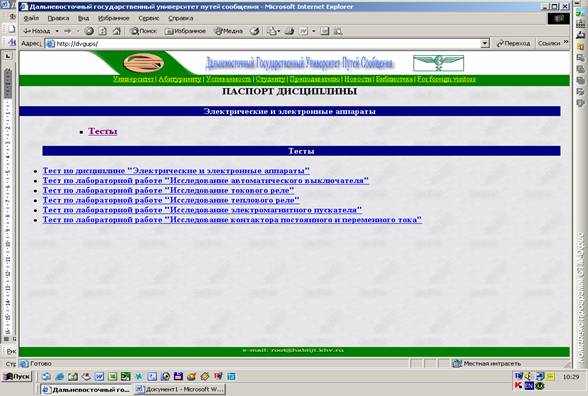Click the e-mail address in footer
This screenshot has height=396, width=588.
(293, 350)
